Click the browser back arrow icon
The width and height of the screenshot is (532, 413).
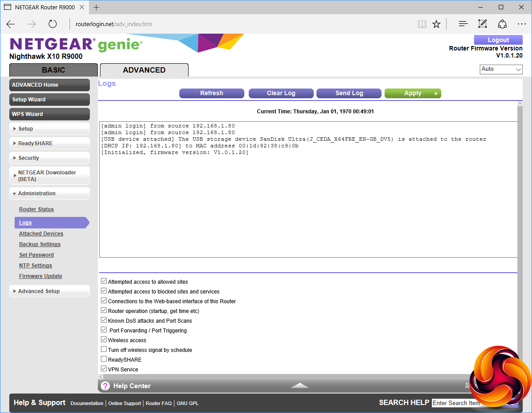[x=11, y=24]
